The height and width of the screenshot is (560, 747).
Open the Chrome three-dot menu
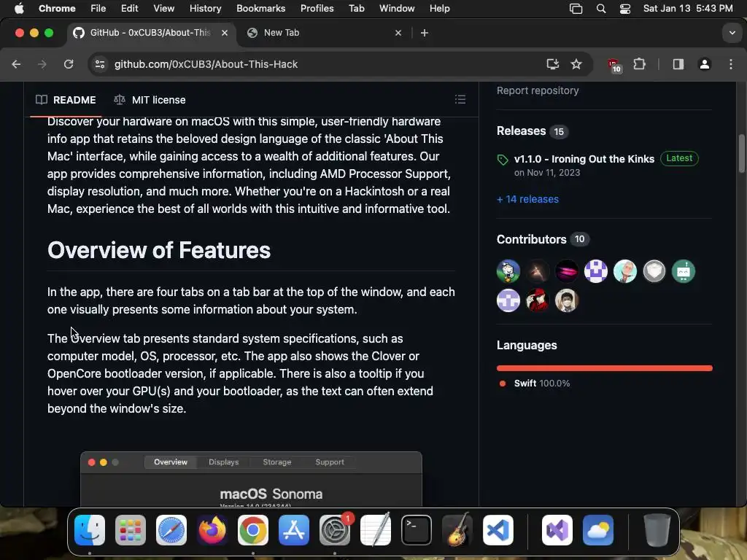pyautogui.click(x=731, y=64)
